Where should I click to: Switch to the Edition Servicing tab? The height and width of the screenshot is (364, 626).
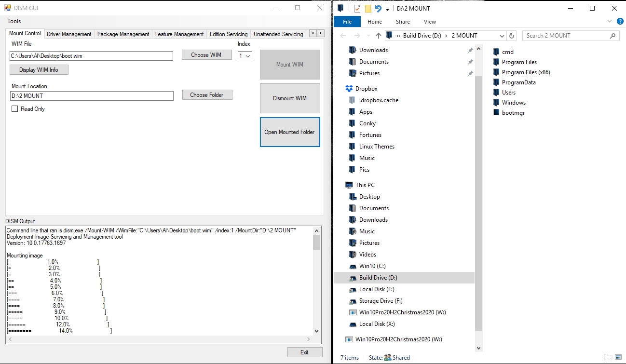[229, 34]
